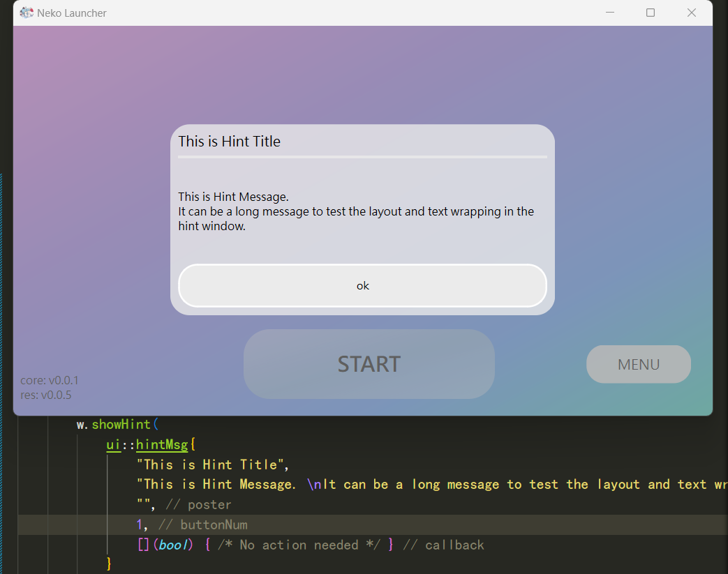
Task: Click the ok button in hint dialog
Action: click(x=363, y=286)
